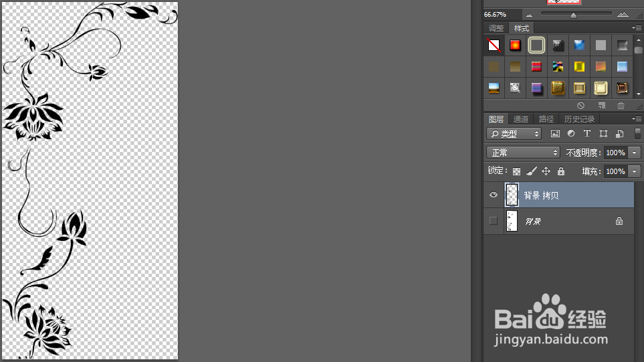Lock all layer attributes
Viewport: 644px width, 362px height.
coord(561,171)
